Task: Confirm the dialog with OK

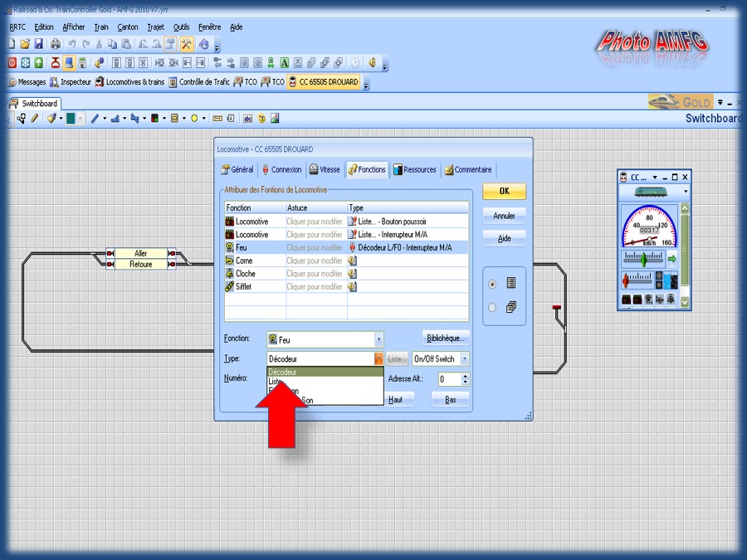Action: (504, 191)
